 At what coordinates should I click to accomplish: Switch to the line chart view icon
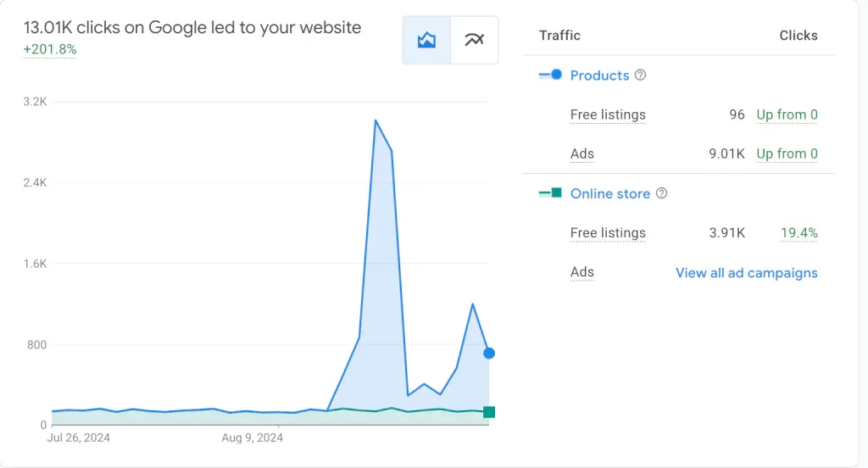[474, 40]
